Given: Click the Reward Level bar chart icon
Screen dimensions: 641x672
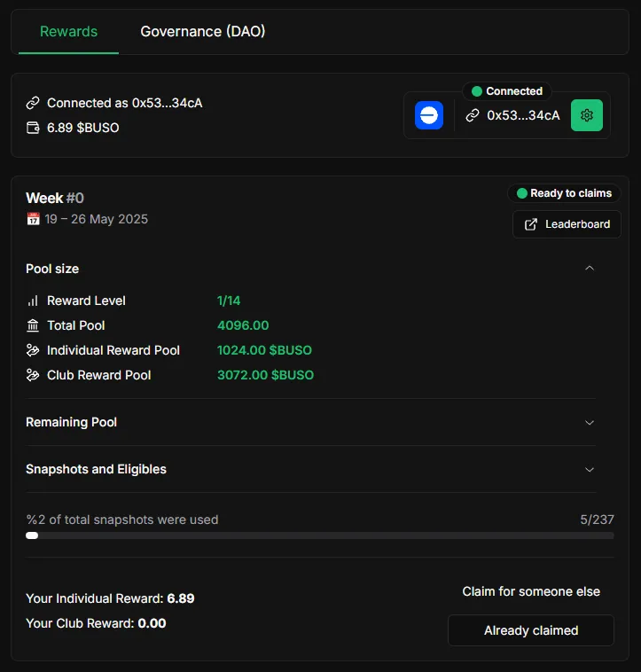Looking at the screenshot, I should (x=33, y=301).
